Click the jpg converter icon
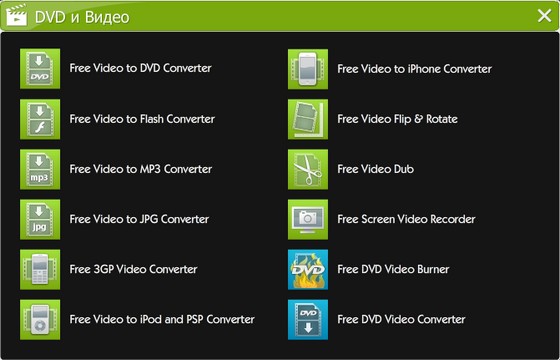The height and width of the screenshot is (360, 560). click(x=40, y=219)
